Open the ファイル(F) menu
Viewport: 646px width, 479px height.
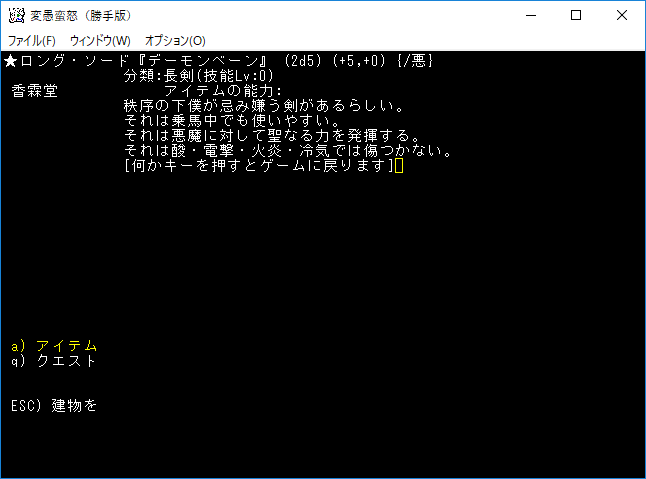32,41
